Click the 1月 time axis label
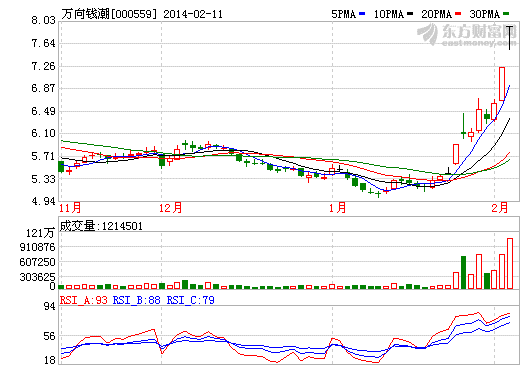Screen dimensions: 520x365 click(338, 208)
